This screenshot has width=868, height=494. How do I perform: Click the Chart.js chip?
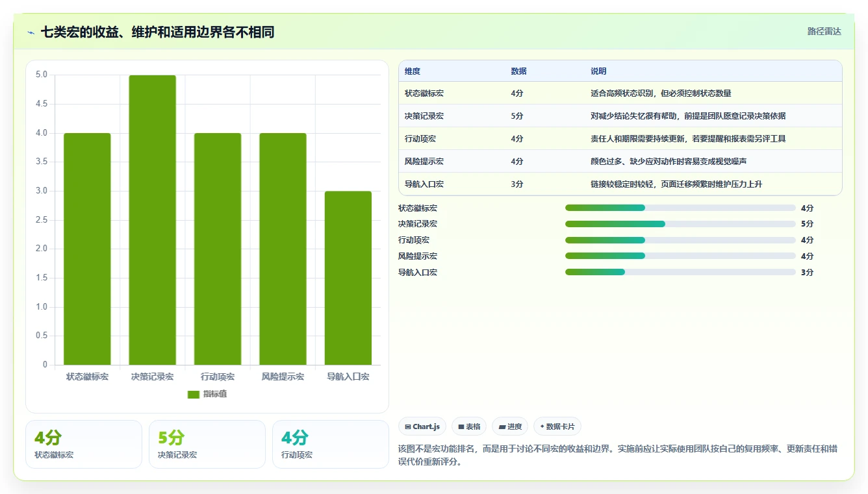click(x=422, y=426)
